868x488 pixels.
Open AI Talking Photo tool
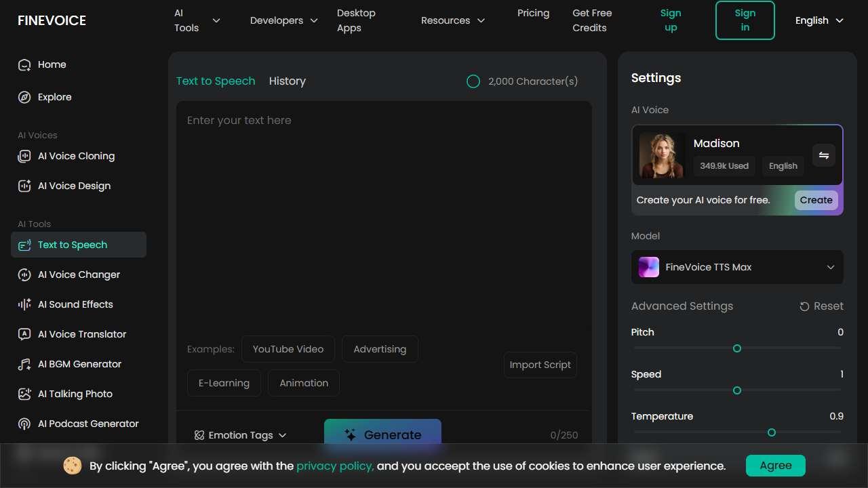(24, 394)
